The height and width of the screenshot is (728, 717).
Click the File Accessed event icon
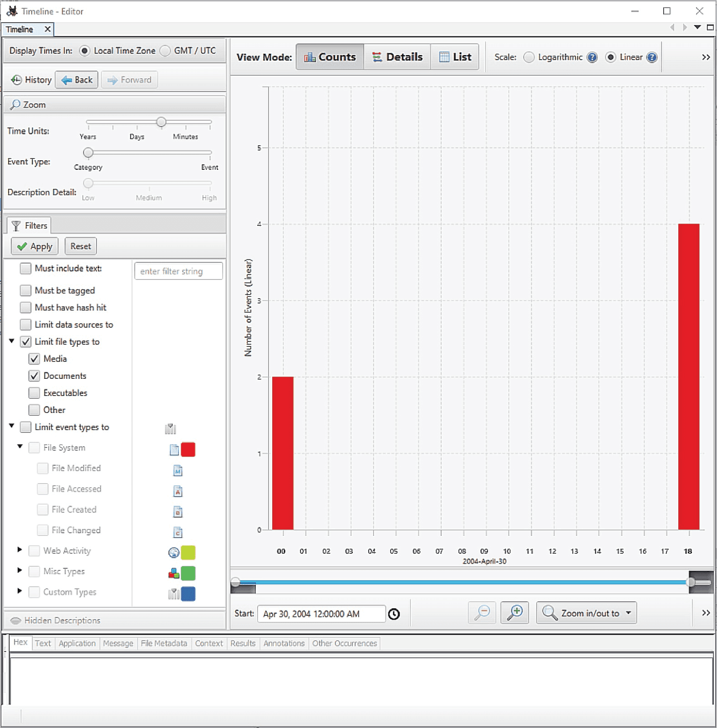tap(178, 491)
